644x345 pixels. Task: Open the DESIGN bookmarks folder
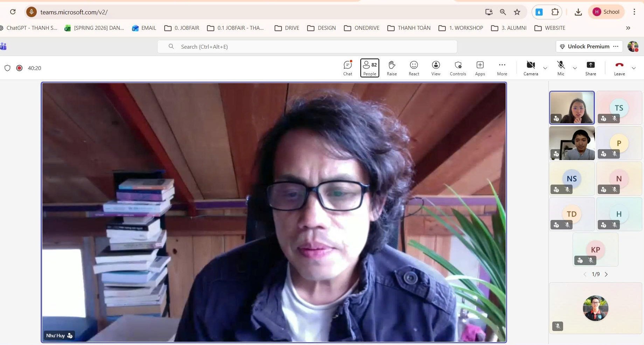click(321, 28)
